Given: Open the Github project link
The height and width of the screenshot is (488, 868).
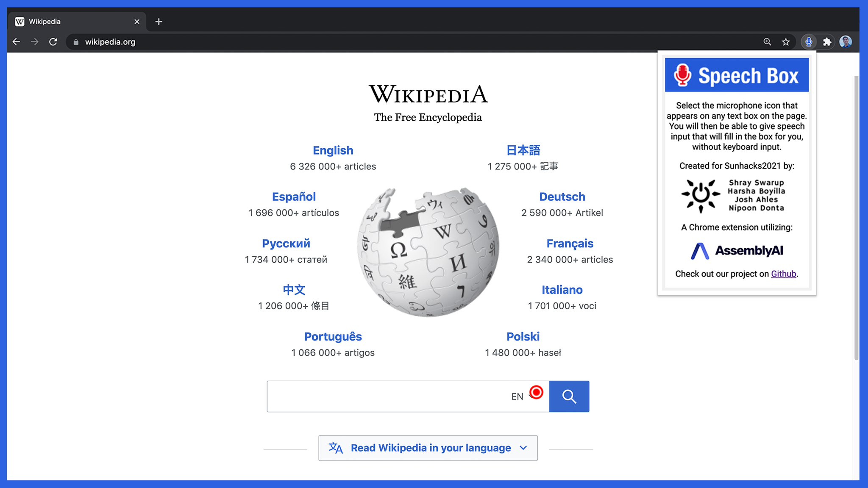Looking at the screenshot, I should (x=783, y=274).
